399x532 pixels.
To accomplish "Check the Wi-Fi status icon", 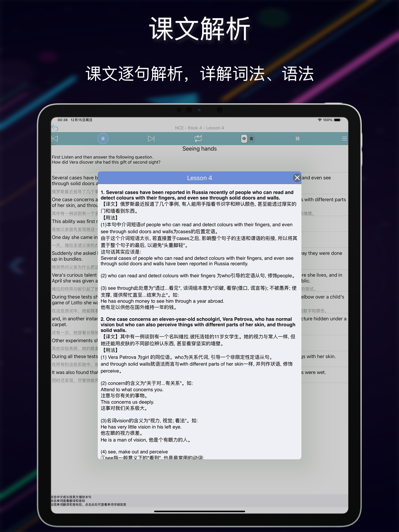I will click(x=320, y=120).
